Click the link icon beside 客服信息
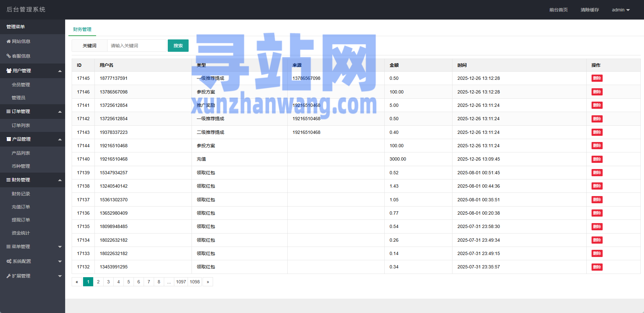This screenshot has height=313, width=644. [8, 56]
